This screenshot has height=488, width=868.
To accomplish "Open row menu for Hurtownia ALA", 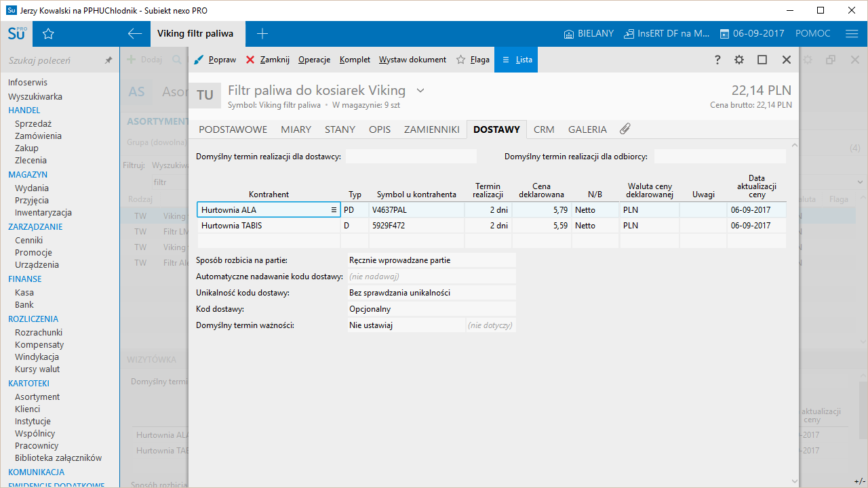I will coord(334,210).
